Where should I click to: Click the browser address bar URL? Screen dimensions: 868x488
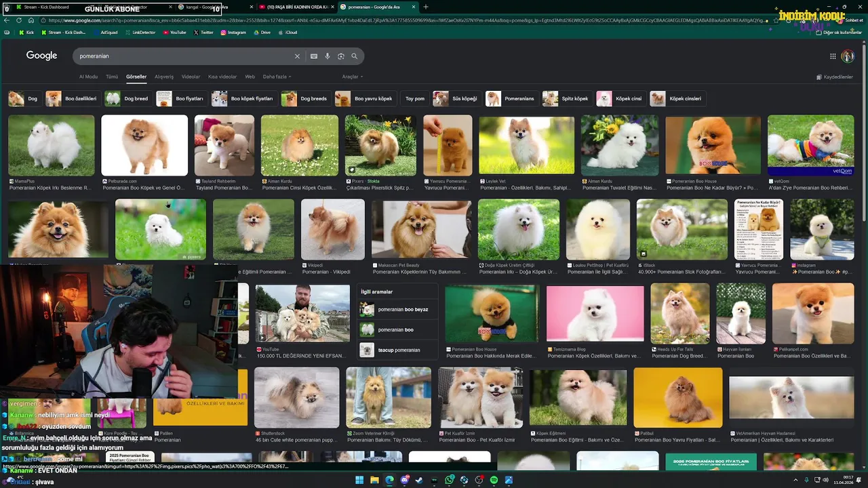403,20
